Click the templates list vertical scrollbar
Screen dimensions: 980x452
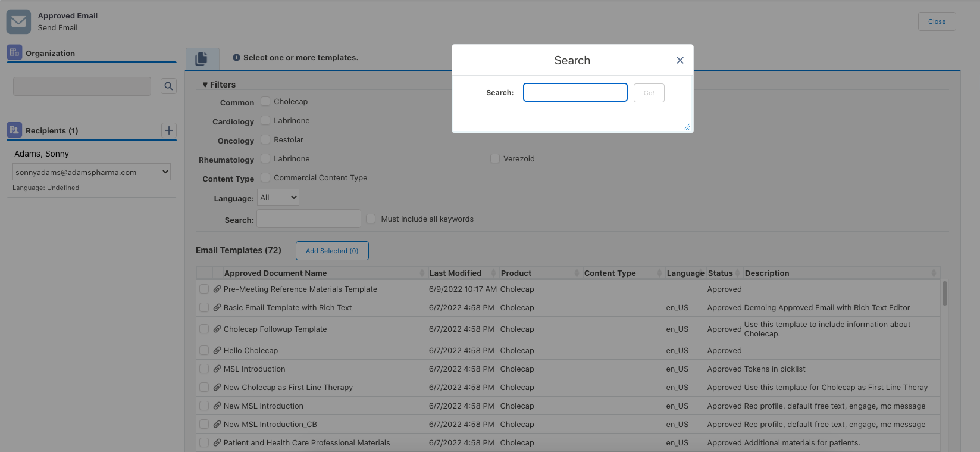point(944,294)
